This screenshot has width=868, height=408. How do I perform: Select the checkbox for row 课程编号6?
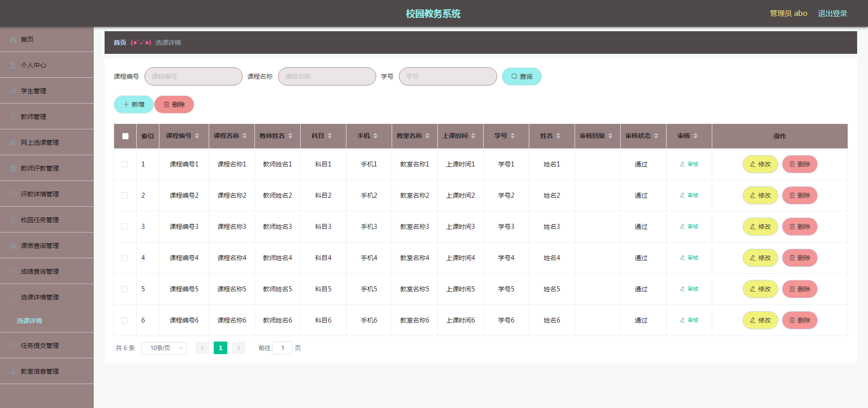(125, 320)
